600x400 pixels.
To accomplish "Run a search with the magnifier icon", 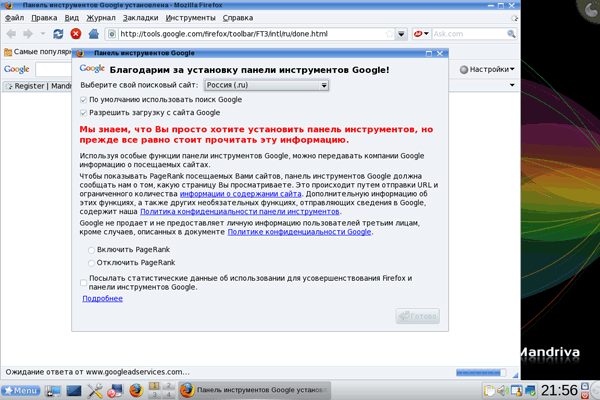I will (511, 34).
